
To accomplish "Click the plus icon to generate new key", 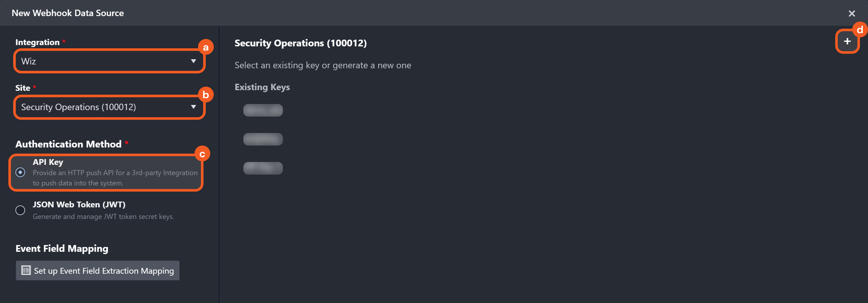I will click(x=847, y=41).
